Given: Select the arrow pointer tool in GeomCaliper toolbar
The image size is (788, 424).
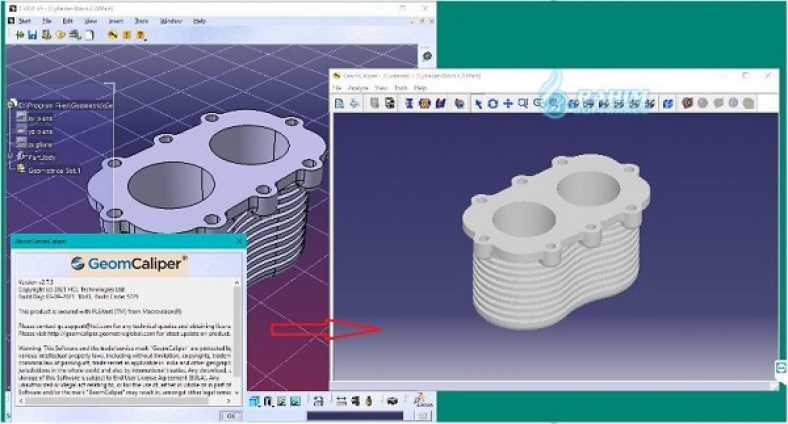Looking at the screenshot, I should pos(478,103).
